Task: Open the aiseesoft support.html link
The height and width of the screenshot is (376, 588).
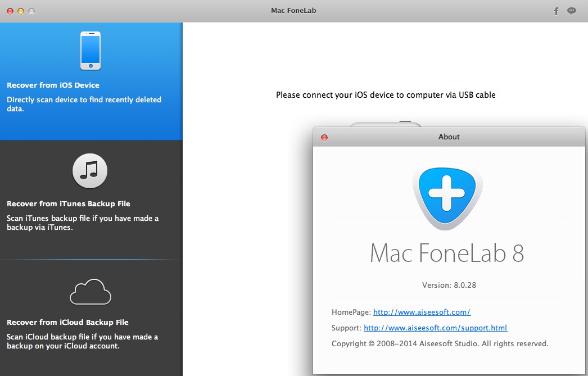Action: [x=435, y=328]
